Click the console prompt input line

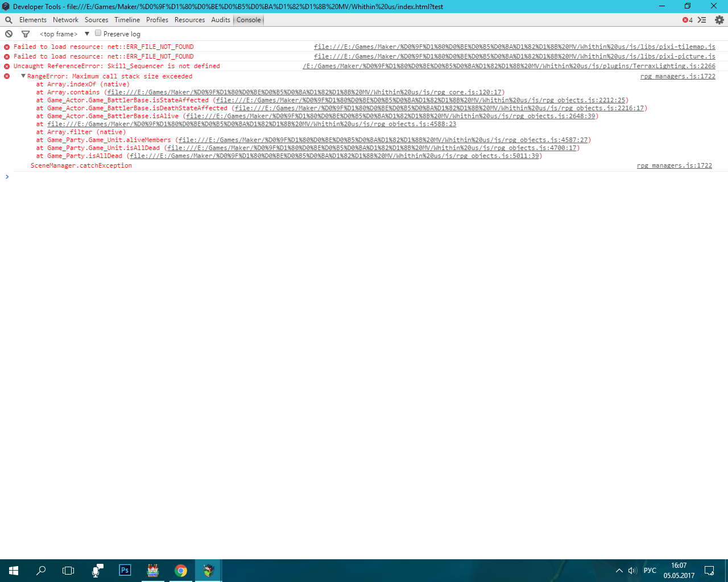tap(364, 177)
